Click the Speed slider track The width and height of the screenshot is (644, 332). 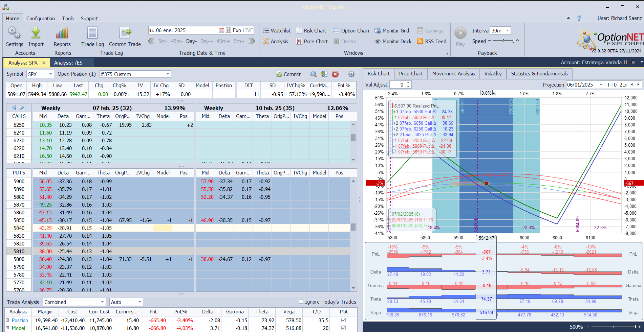click(503, 41)
